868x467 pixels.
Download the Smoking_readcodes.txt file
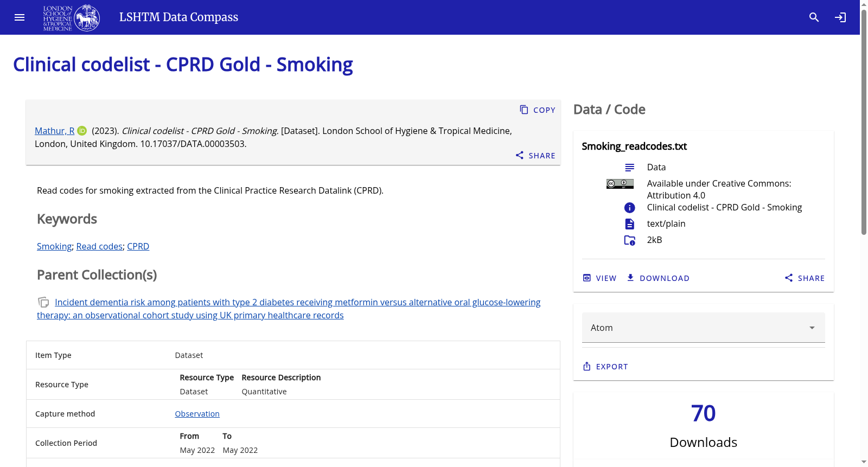(658, 278)
